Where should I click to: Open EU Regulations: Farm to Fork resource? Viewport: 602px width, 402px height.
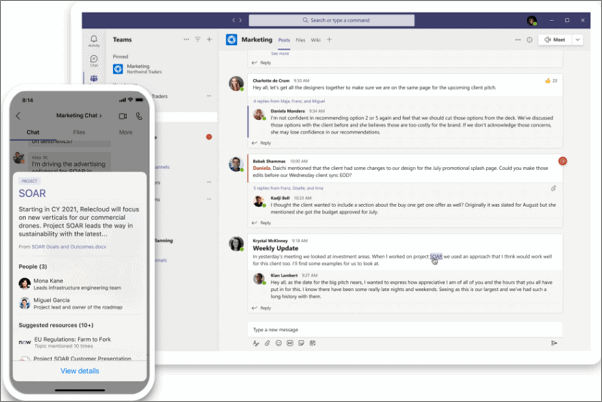coord(79,342)
